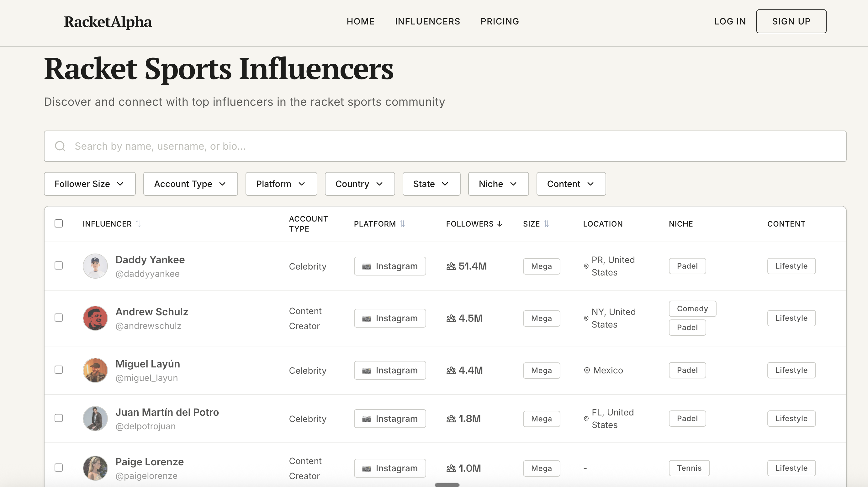Check the Daddy Yankee row checkbox
Image resolution: width=868 pixels, height=487 pixels.
click(x=59, y=266)
